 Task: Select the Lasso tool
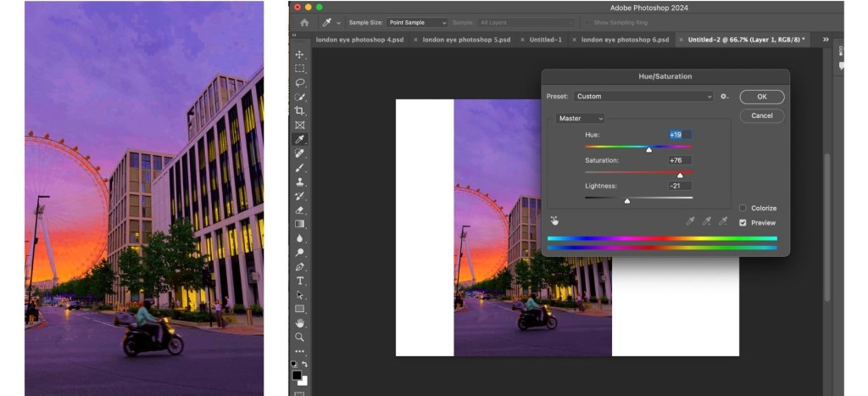(x=299, y=82)
